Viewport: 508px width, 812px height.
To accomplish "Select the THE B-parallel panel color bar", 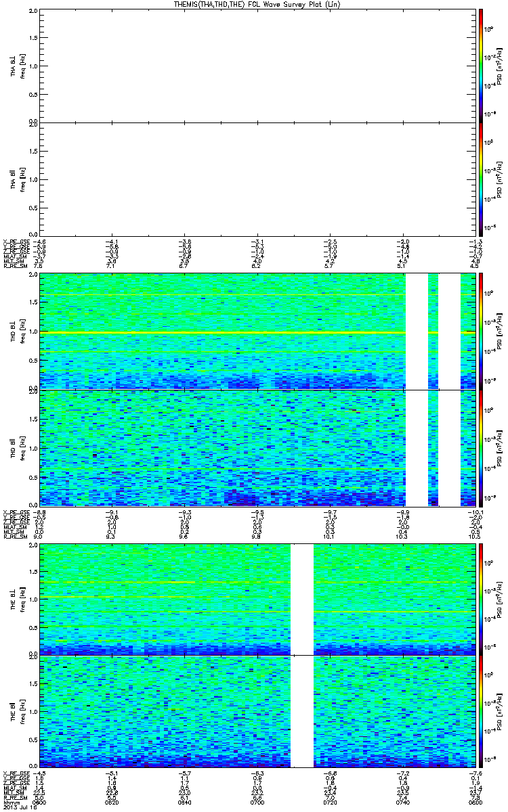I will pyautogui.click(x=481, y=710).
